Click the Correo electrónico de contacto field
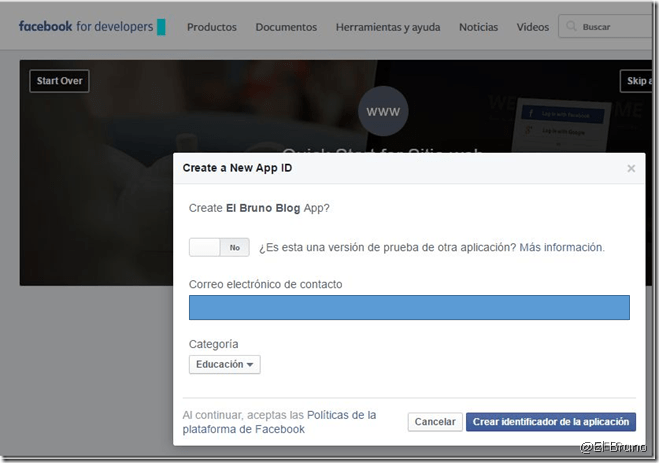 [x=409, y=308]
